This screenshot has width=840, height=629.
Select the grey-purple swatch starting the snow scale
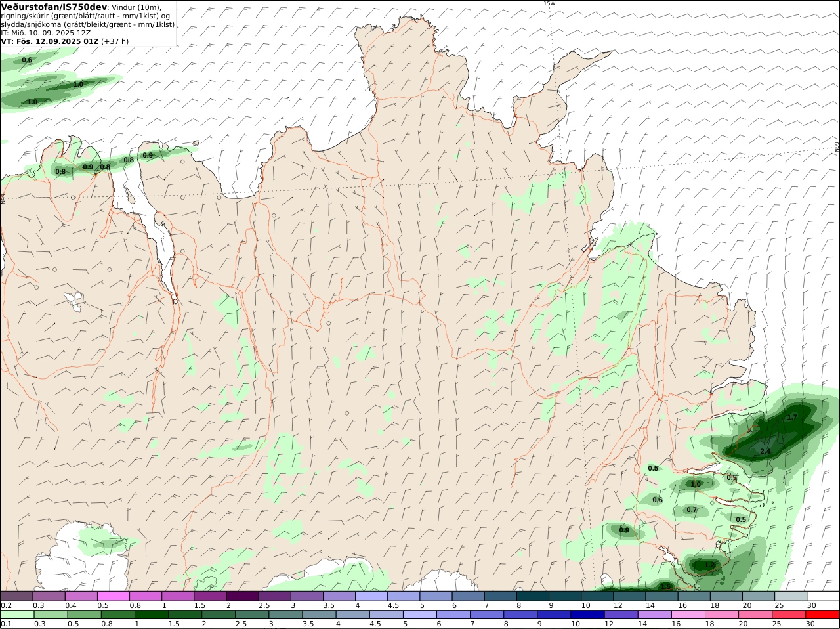16,596
